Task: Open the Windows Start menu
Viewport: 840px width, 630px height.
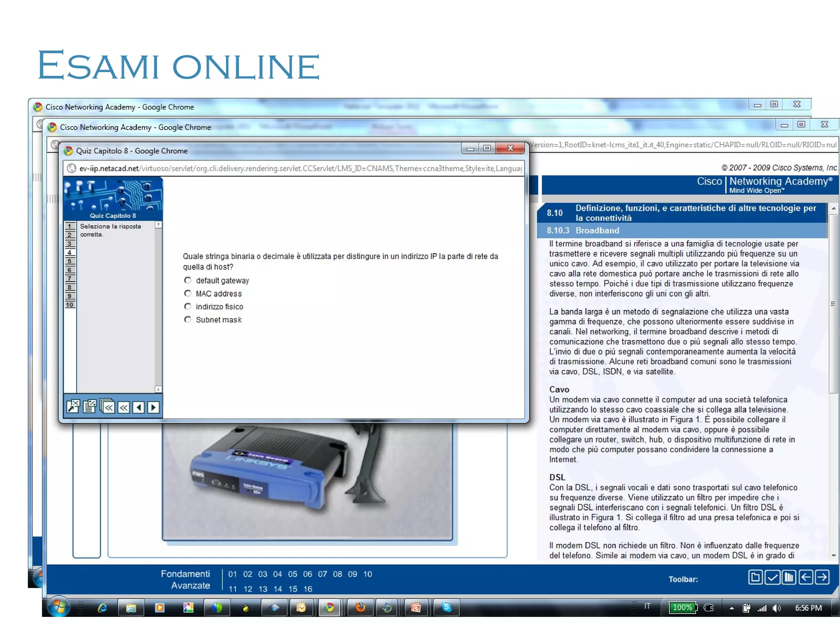Action: pyautogui.click(x=59, y=607)
